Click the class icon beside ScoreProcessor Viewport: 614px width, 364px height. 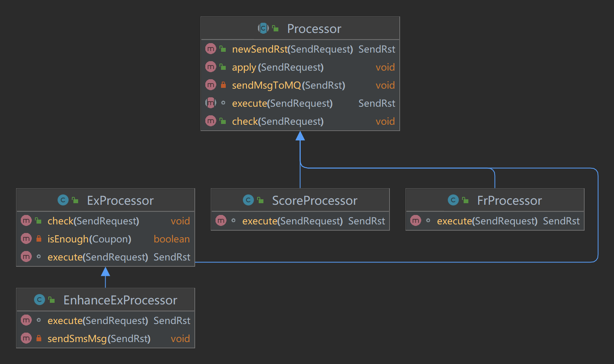pyautogui.click(x=248, y=200)
